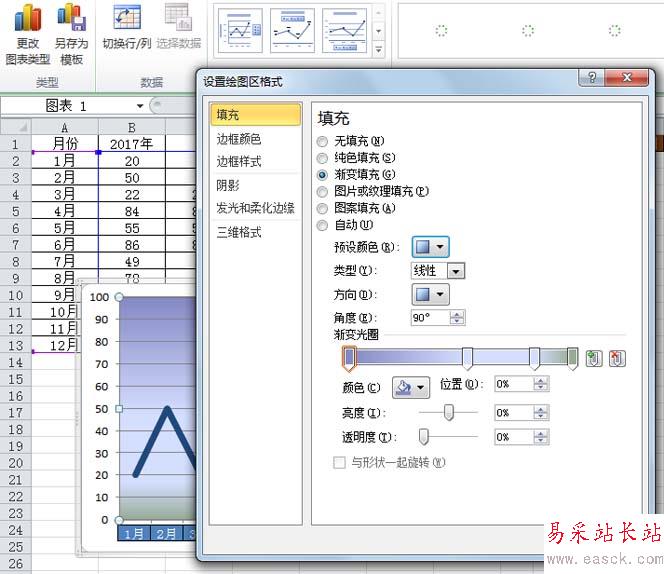
Task: Click Save As Template (另存为模板) icon
Action: coord(72,18)
